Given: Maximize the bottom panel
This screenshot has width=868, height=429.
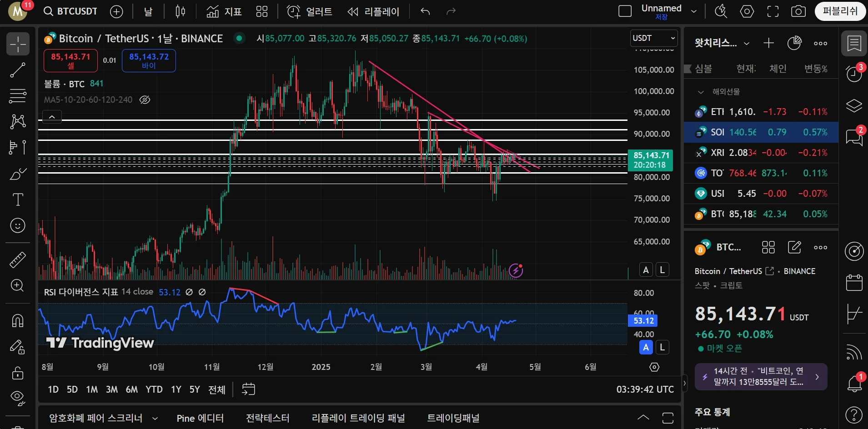Looking at the screenshot, I should pos(668,418).
